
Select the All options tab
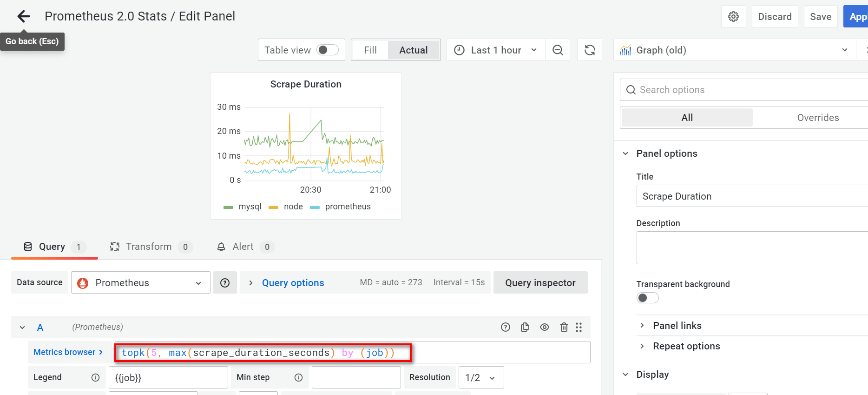(x=687, y=118)
